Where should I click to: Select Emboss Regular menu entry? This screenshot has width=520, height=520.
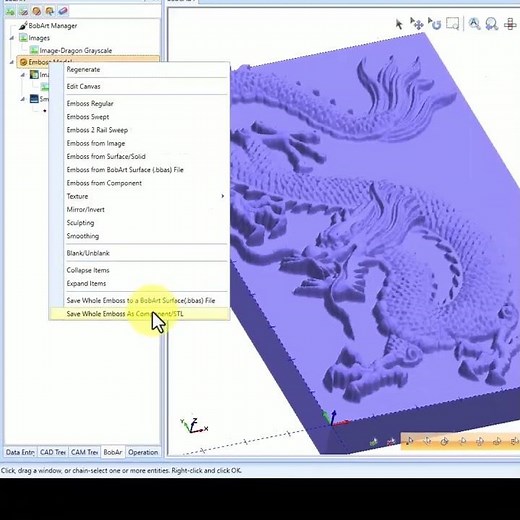tap(90, 103)
